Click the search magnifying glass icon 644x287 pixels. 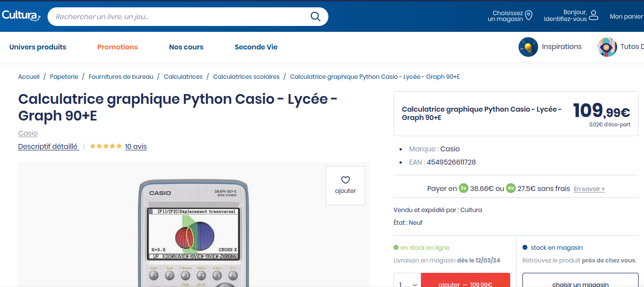click(x=315, y=17)
